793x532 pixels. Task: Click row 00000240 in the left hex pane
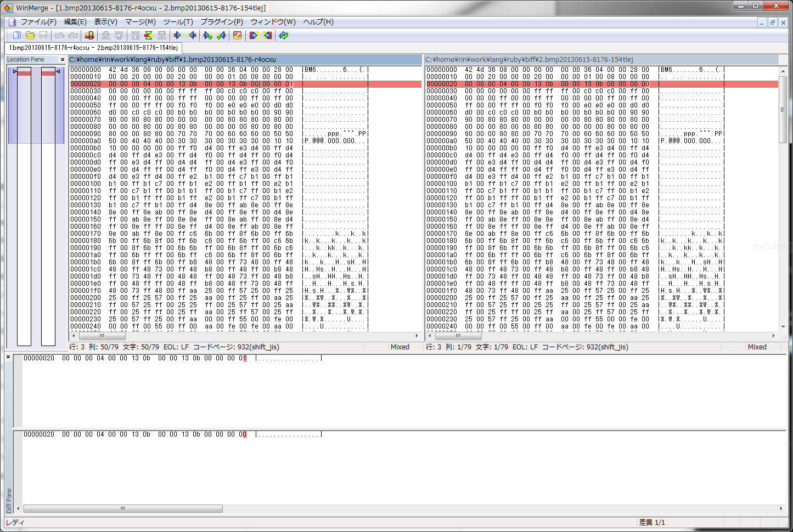tap(220, 326)
